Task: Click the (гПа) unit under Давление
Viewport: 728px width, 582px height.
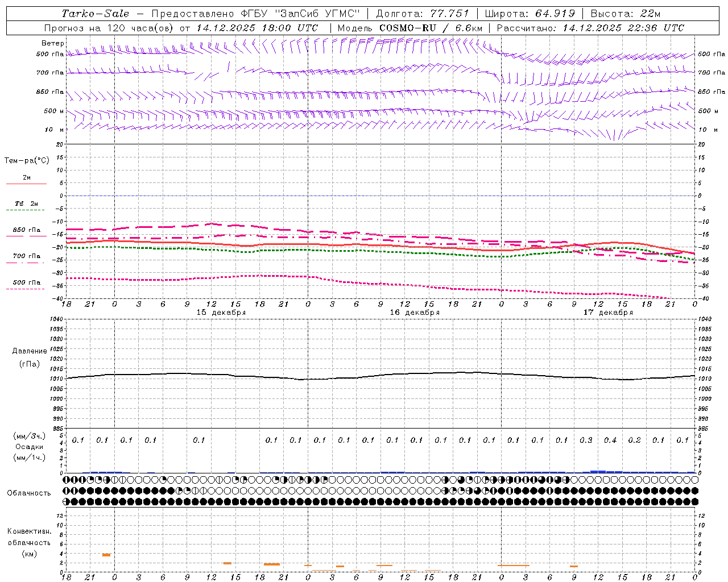Action: [30, 364]
